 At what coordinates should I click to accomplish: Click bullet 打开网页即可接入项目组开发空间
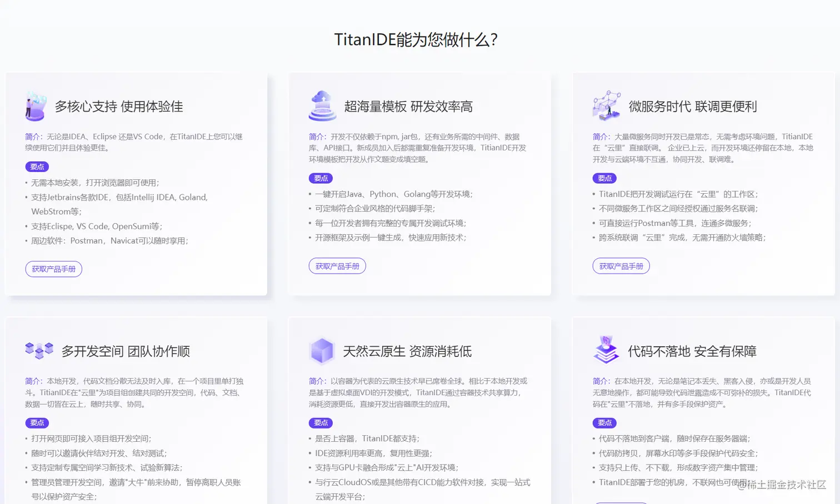(91, 439)
